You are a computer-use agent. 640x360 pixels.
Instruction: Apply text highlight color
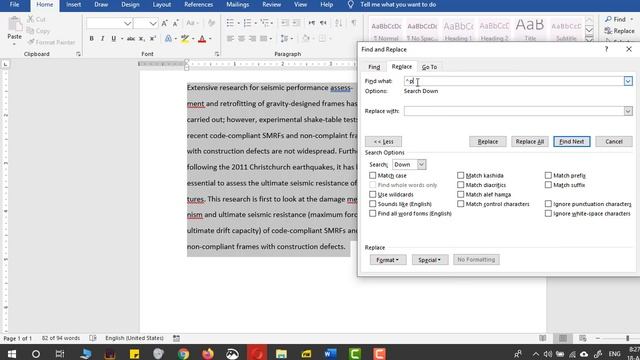185,39
